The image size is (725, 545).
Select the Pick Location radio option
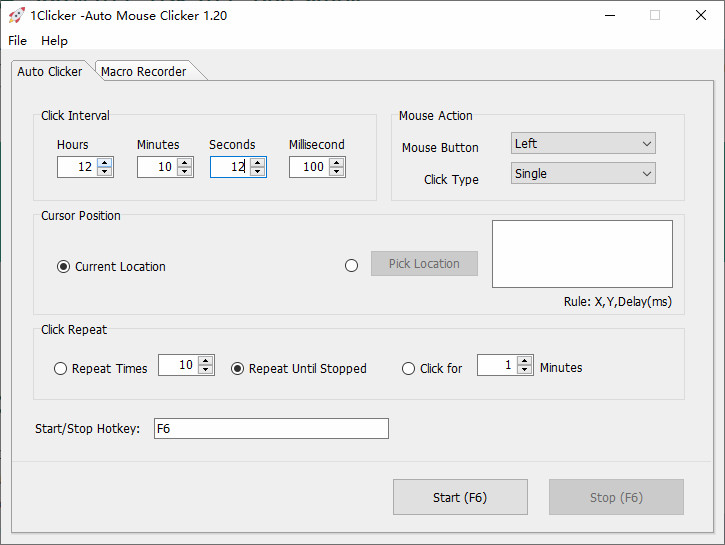pyautogui.click(x=351, y=266)
